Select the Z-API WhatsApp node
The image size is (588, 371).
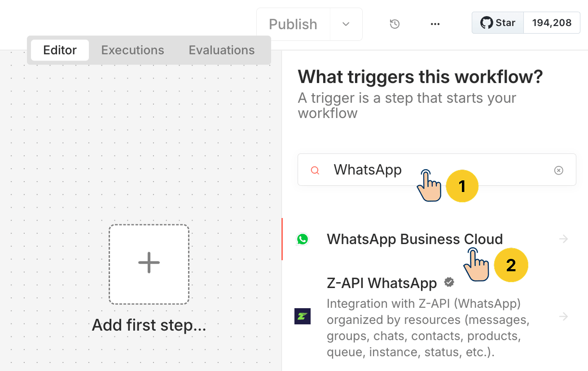click(x=434, y=317)
